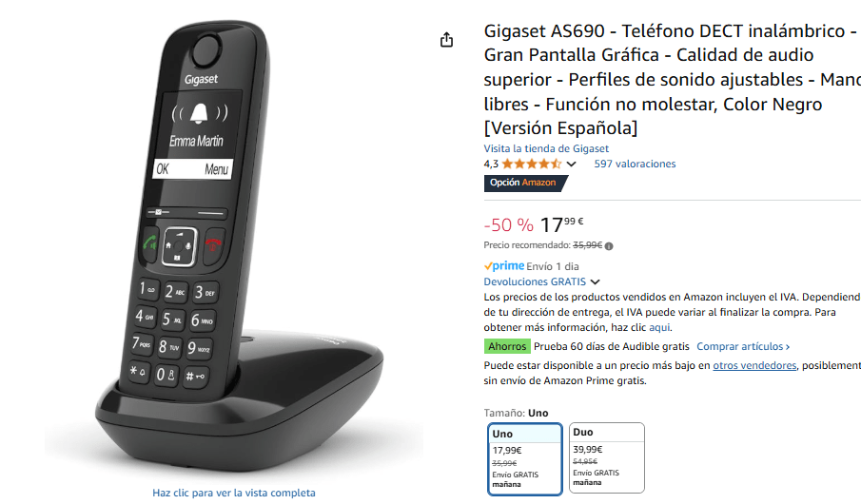Click the Opción Amazon badge
This screenshot has width=861, height=504.
525,183
